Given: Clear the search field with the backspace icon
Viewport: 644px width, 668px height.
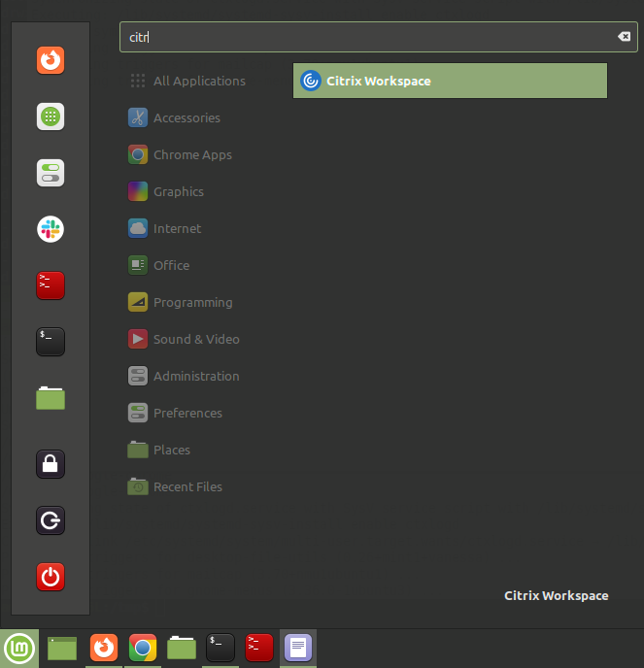Looking at the screenshot, I should 624,37.
